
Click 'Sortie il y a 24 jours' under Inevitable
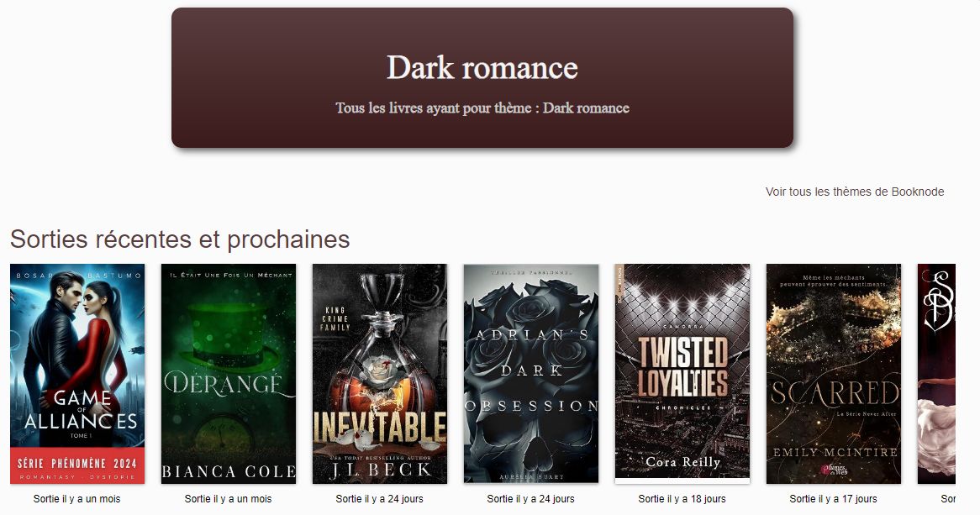tap(379, 499)
